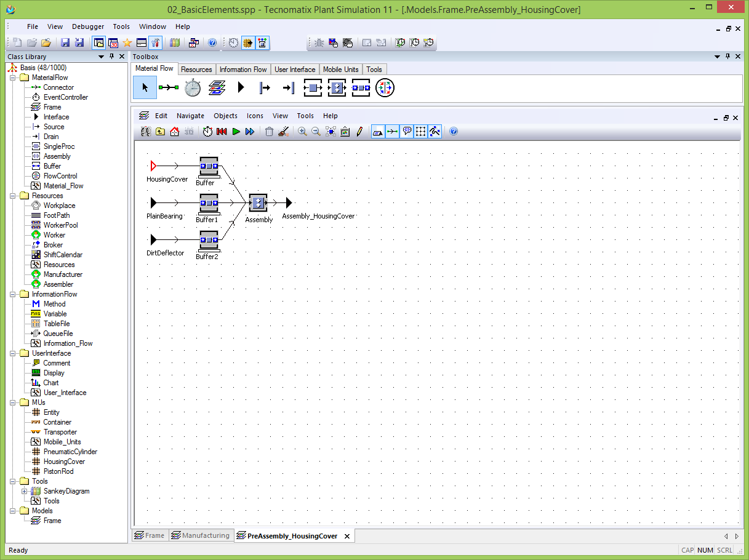
Task: Pick the EventController stopwatch in Toolbox
Action: [193, 88]
